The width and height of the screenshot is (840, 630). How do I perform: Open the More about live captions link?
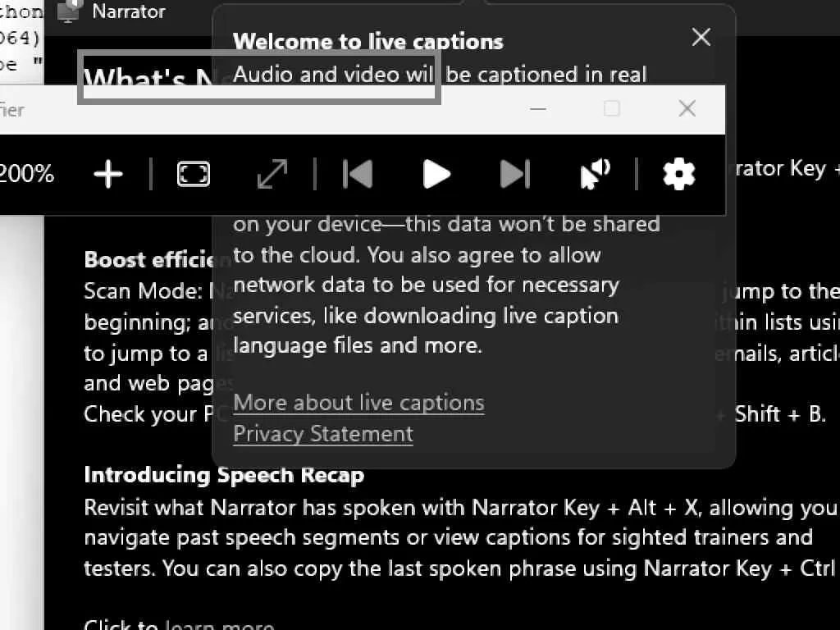[358, 403]
